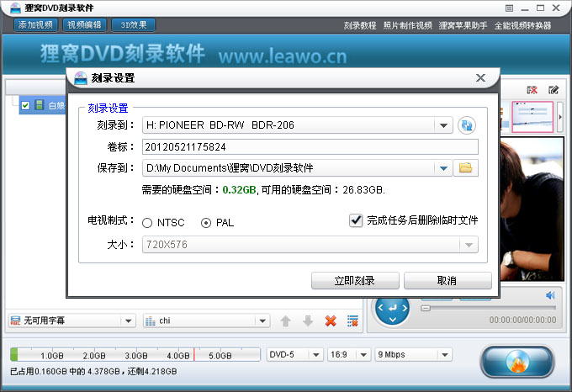
Task: Mute audio with the speaker icon
Action: coord(550,295)
